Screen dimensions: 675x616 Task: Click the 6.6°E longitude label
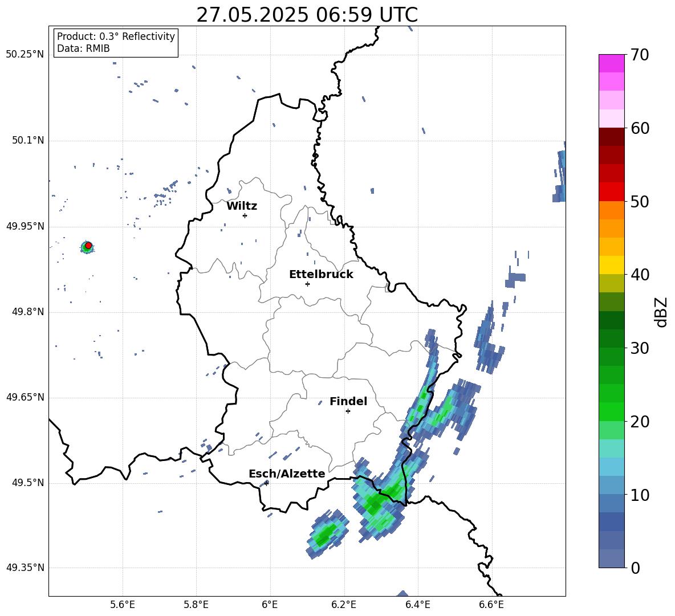pos(491,605)
